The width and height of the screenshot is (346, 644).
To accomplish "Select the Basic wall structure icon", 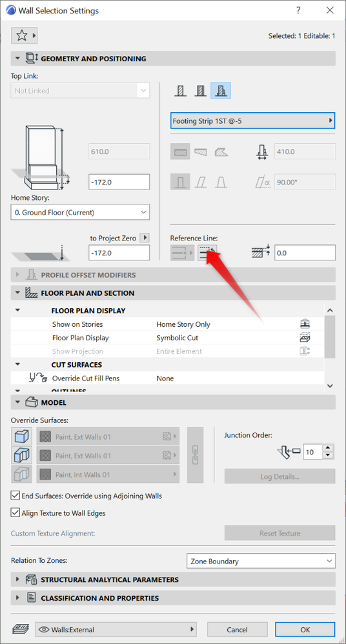I will [180, 90].
